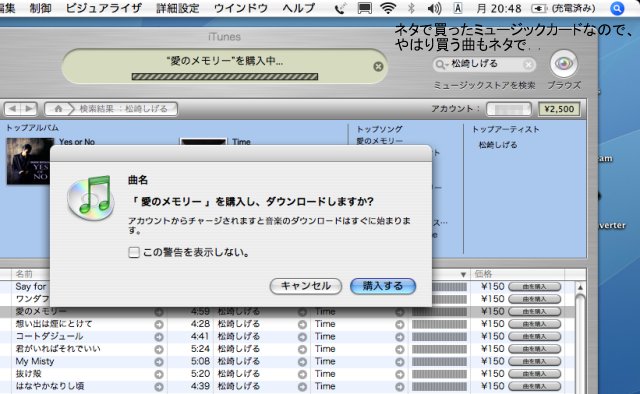Go back with the left arrow button
The image size is (640, 394).
click(x=13, y=109)
